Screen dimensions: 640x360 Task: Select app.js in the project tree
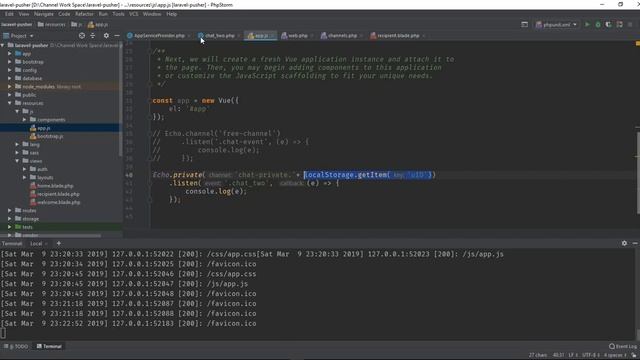click(x=43, y=128)
